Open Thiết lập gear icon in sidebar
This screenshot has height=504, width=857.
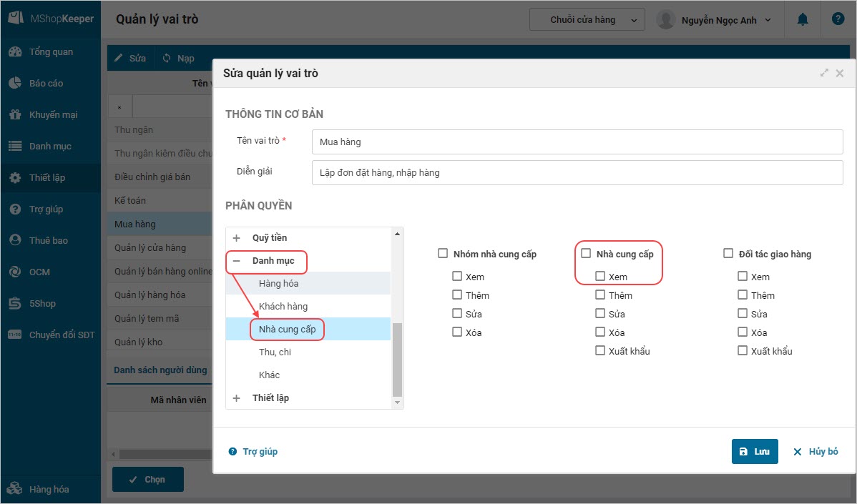click(15, 178)
